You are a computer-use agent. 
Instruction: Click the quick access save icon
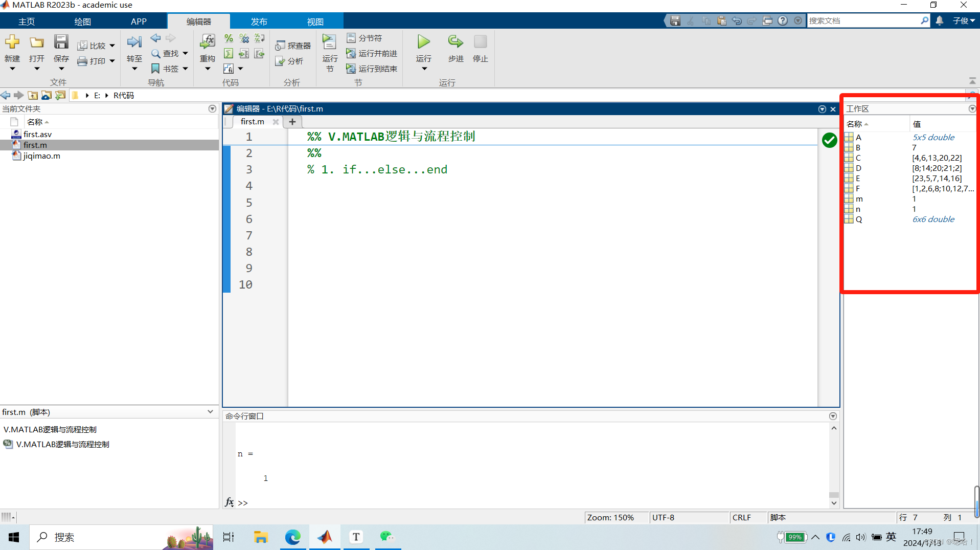point(675,20)
